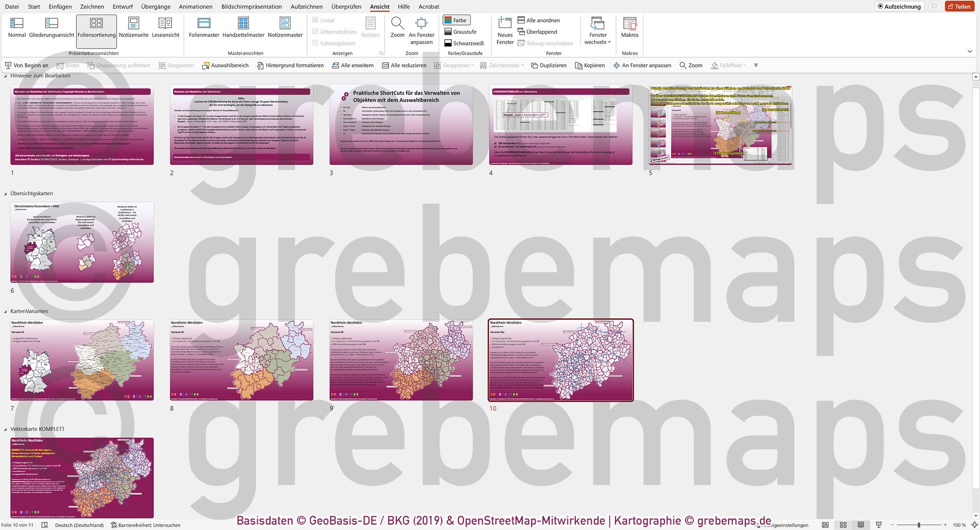
Task: Enable Gitternetzlinien display
Action: tap(315, 31)
